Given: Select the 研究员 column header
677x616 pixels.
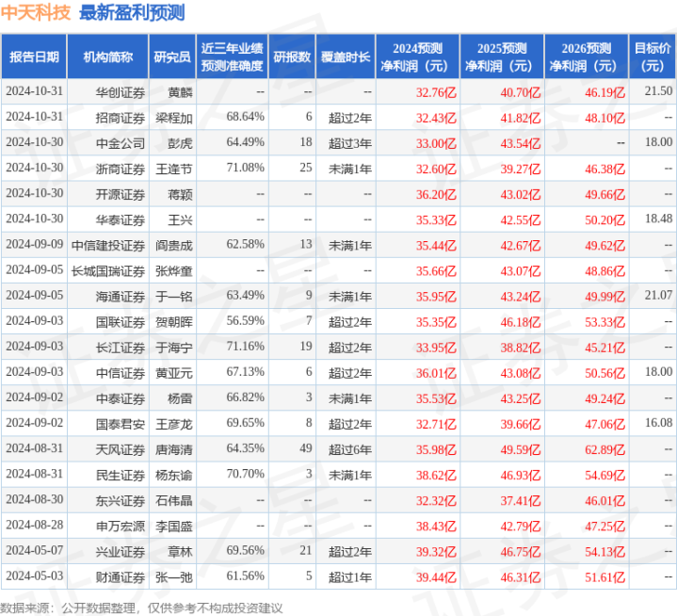Looking at the screenshot, I should click(172, 57).
